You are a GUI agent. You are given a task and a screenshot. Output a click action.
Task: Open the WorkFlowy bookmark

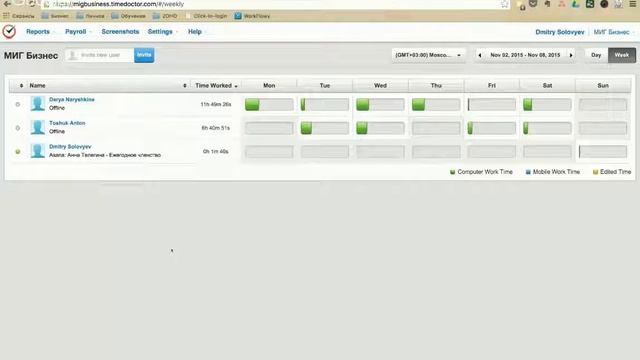click(252, 16)
